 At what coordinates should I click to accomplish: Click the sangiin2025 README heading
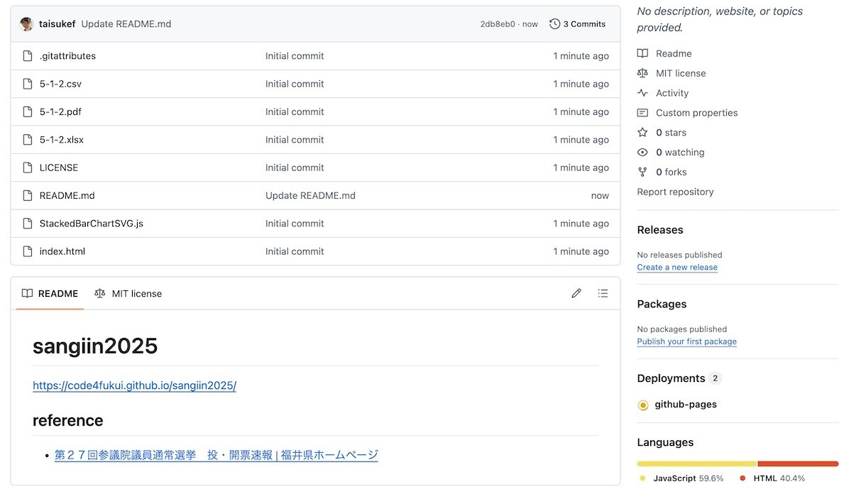[95, 346]
